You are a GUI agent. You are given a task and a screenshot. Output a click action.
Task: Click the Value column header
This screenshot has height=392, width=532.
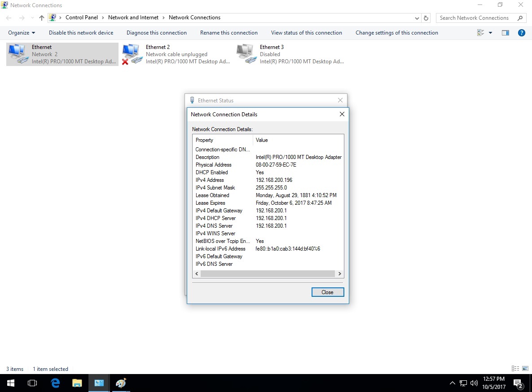[298, 140]
